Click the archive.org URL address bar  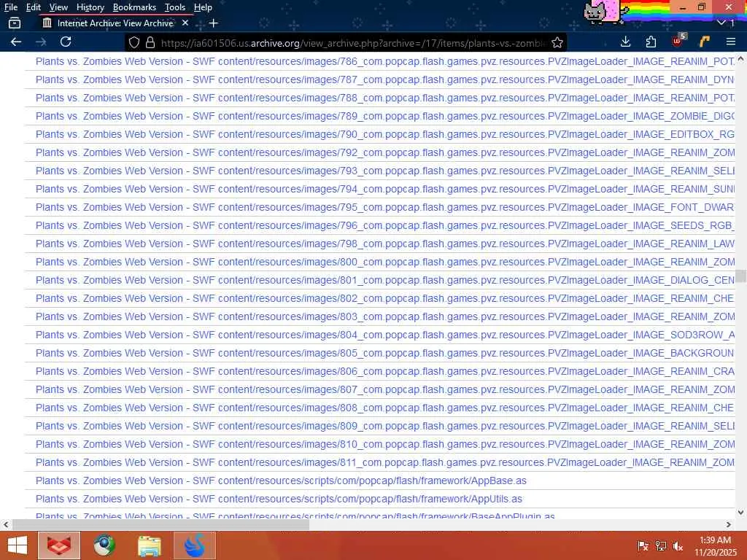tap(352, 43)
